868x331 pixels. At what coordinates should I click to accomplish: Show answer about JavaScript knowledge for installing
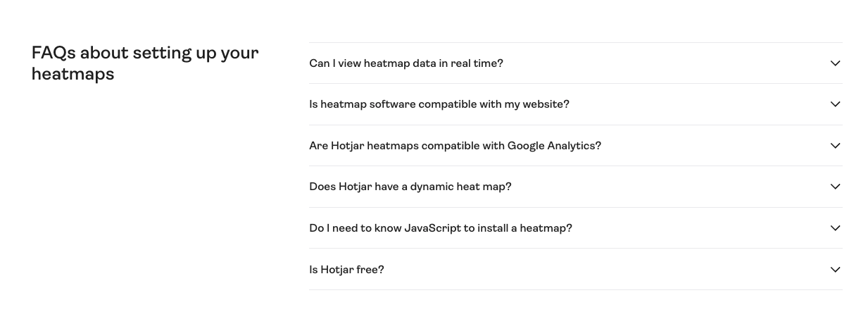click(x=441, y=228)
